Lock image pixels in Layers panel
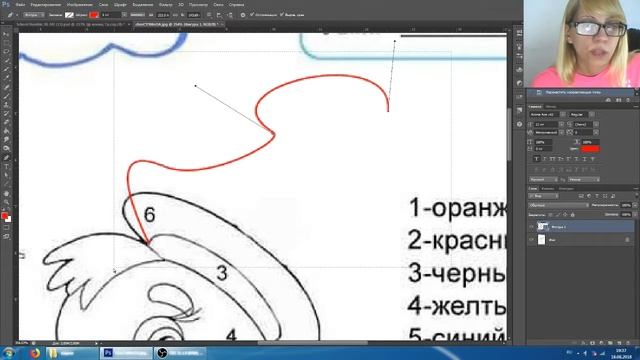This screenshot has height=360, width=640. coord(558,214)
